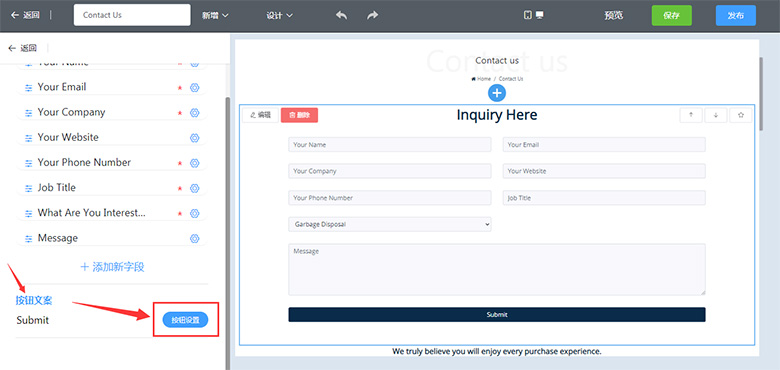Click drag handle icon of What Are You Interest row
Screen dimensions: 780x370
pyautogui.click(x=29, y=214)
